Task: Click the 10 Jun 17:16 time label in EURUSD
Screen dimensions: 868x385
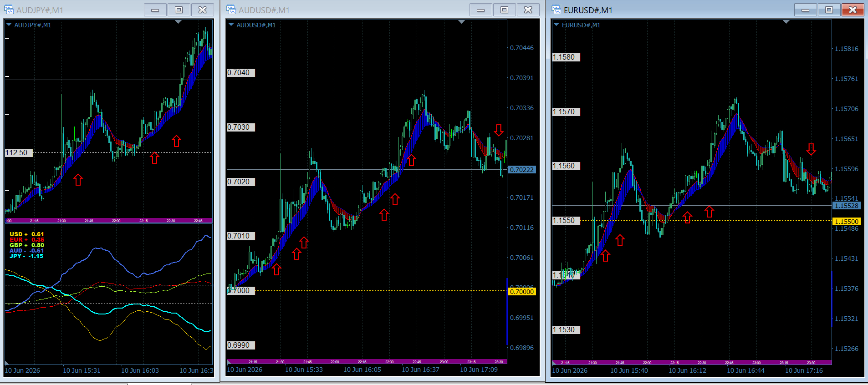Action: click(804, 370)
